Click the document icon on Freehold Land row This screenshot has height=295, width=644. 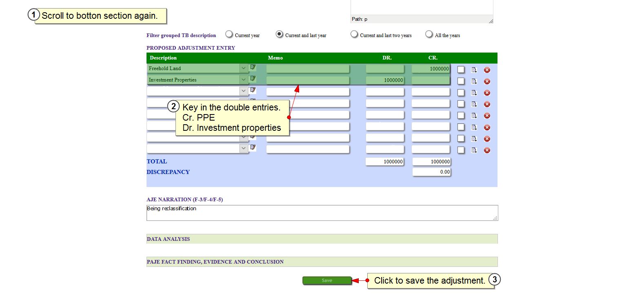tap(474, 70)
